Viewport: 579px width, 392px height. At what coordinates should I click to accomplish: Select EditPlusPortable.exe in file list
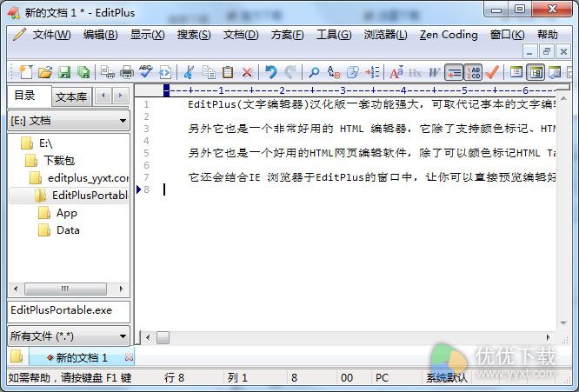62,310
